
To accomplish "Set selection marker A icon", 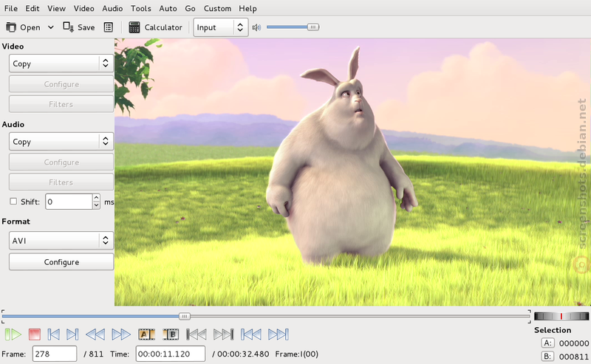I will [146, 334].
